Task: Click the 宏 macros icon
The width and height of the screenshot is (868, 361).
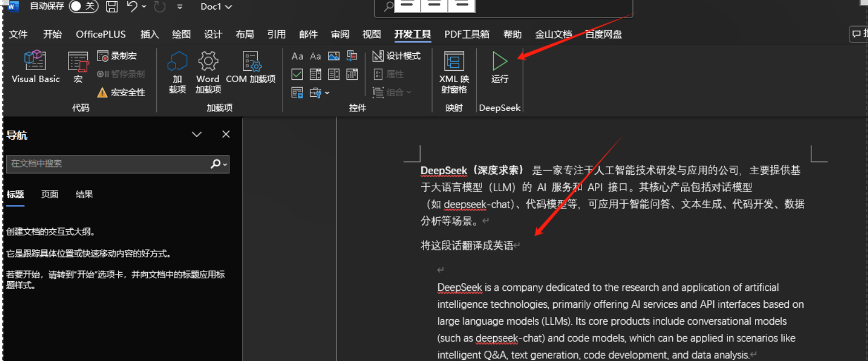Action: coord(78,67)
